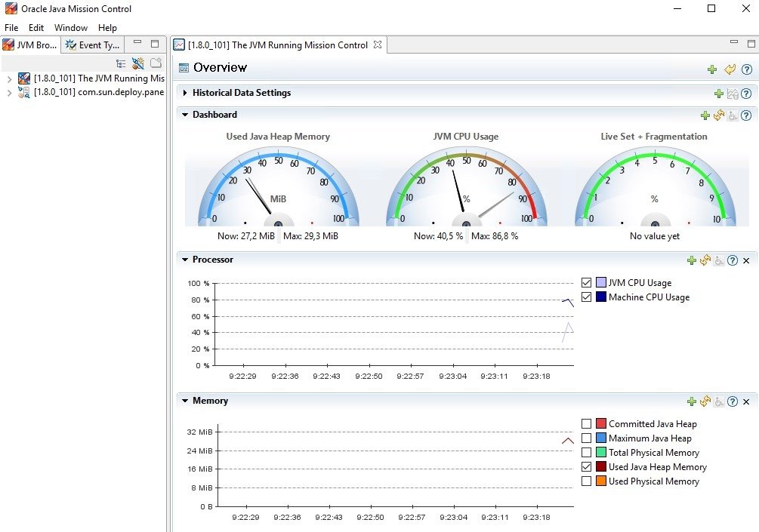The width and height of the screenshot is (759, 532).
Task: Open the File menu
Action: click(11, 28)
